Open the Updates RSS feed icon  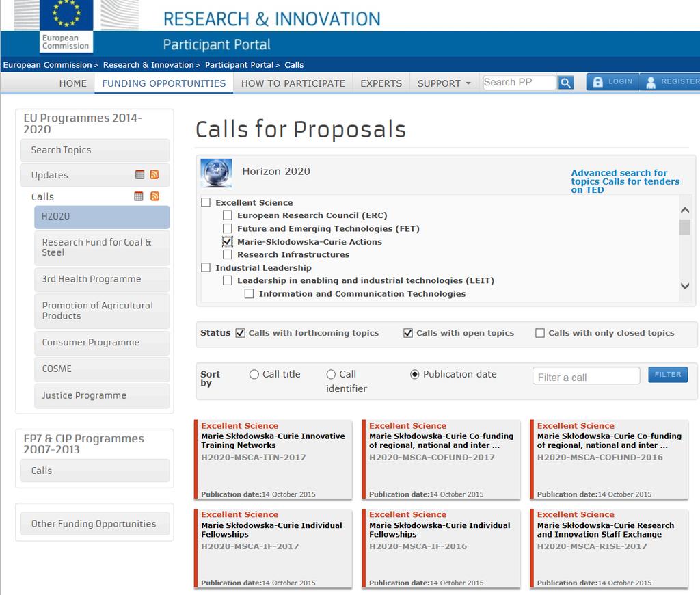point(154,174)
